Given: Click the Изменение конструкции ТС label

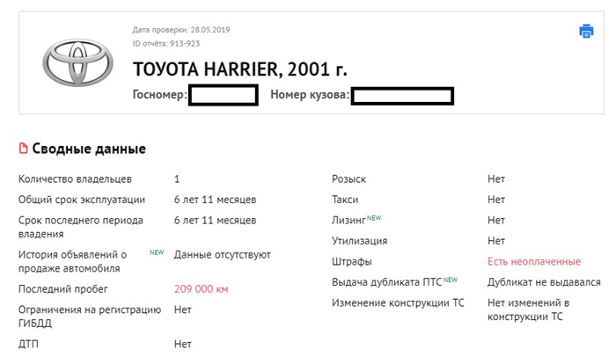Looking at the screenshot, I should pos(398,303).
